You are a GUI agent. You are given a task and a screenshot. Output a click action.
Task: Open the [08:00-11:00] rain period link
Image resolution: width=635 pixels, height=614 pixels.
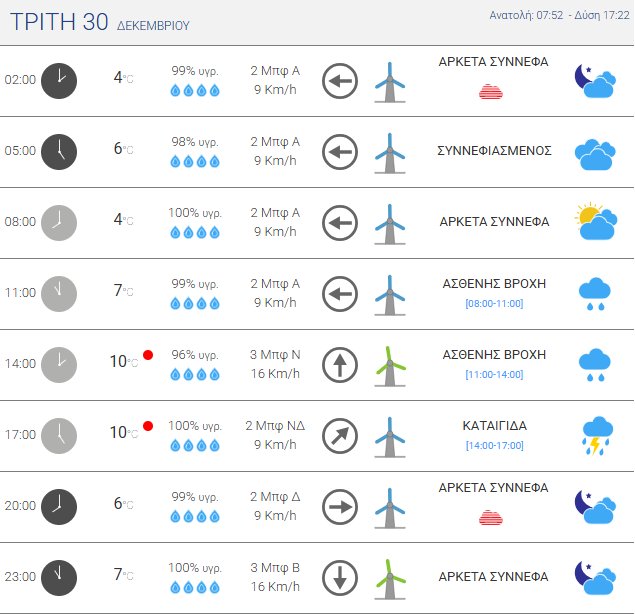coord(494,303)
